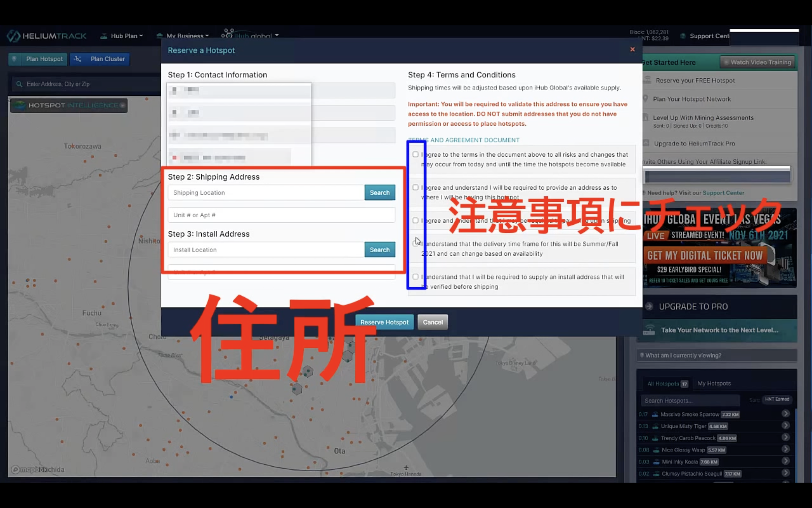Click the Upgrade to Pro arrow icon
The width and height of the screenshot is (812, 508).
(x=649, y=306)
